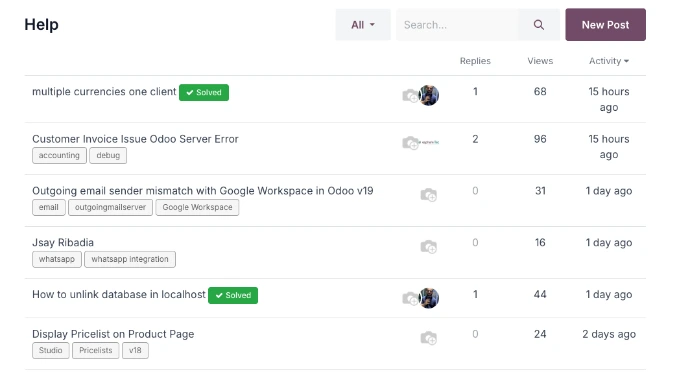Select the accounting tag

(59, 155)
